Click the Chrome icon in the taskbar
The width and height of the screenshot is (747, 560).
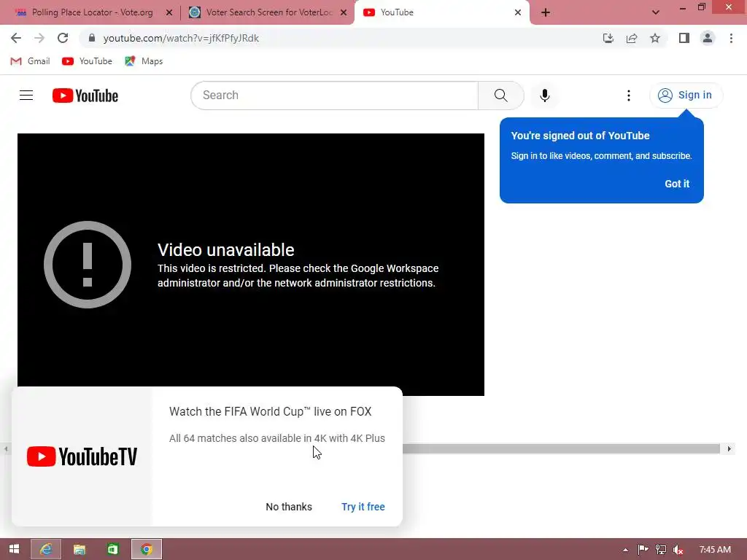pyautogui.click(x=146, y=549)
